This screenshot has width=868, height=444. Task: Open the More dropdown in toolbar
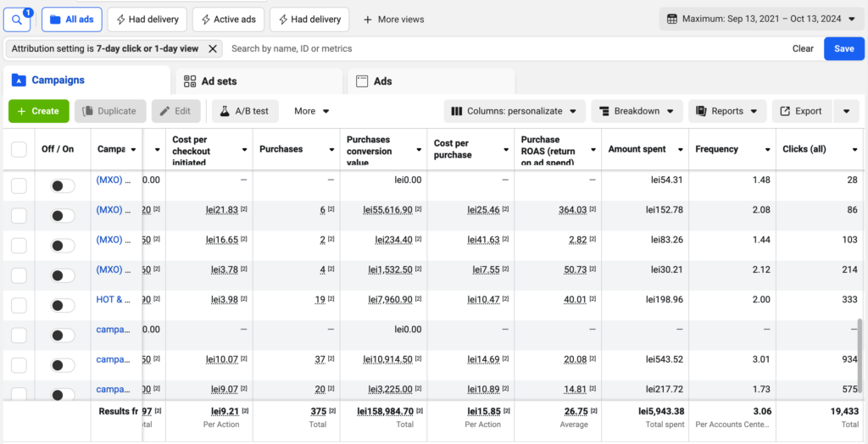(312, 111)
